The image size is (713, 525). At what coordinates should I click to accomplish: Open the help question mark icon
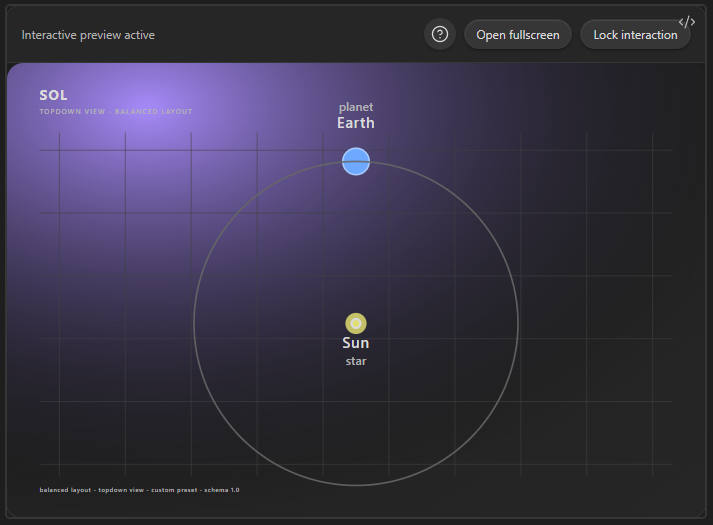[x=440, y=35]
